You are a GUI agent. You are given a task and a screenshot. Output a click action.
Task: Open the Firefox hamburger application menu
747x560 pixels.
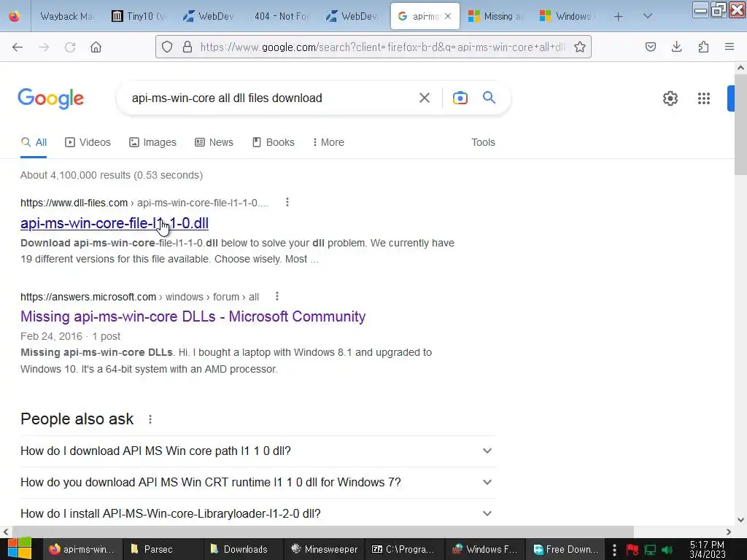point(729,47)
